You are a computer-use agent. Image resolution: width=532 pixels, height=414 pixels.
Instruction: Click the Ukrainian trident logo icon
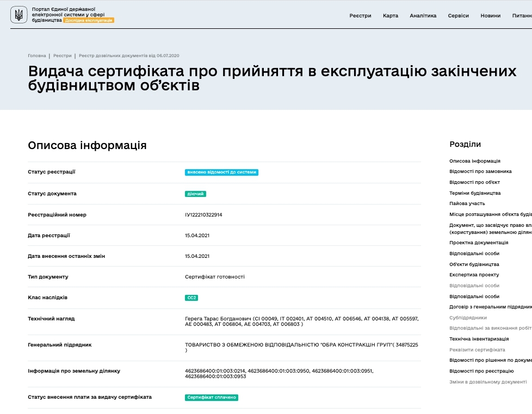[18, 15]
